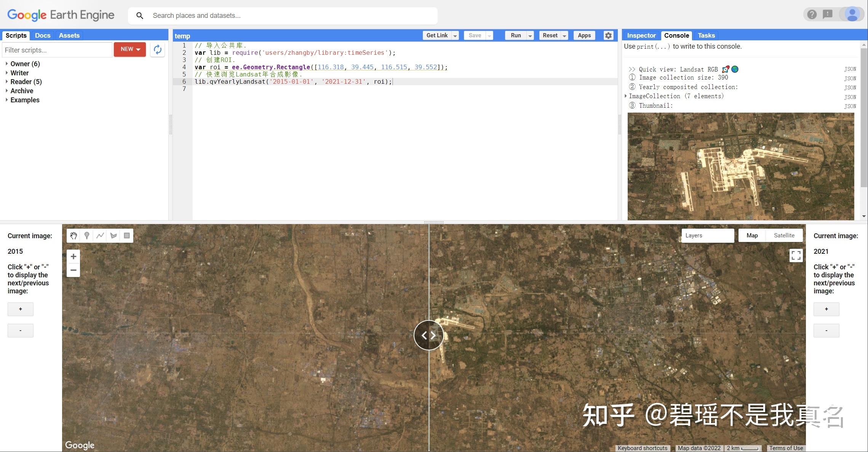Switch to the Inspector tab
Viewport: 868px width, 452px height.
pos(641,35)
